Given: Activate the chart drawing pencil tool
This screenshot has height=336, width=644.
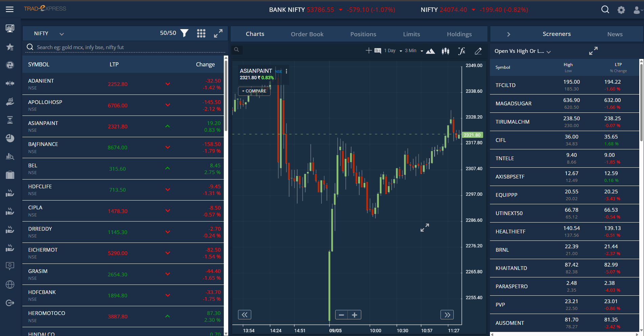Looking at the screenshot, I should (478, 51).
